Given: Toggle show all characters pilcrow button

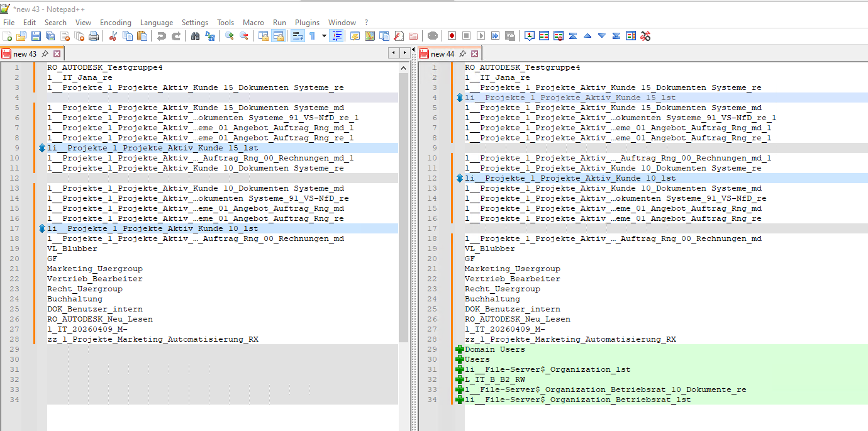Looking at the screenshot, I should coord(312,36).
